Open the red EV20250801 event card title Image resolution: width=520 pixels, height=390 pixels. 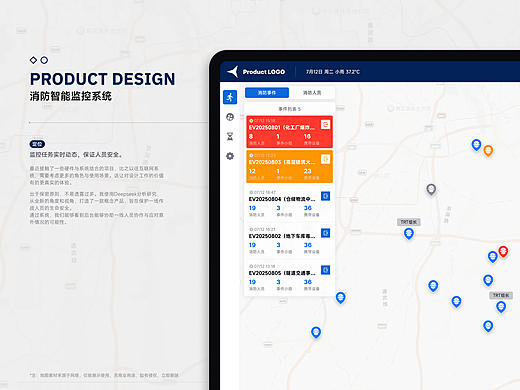pyautogui.click(x=282, y=128)
